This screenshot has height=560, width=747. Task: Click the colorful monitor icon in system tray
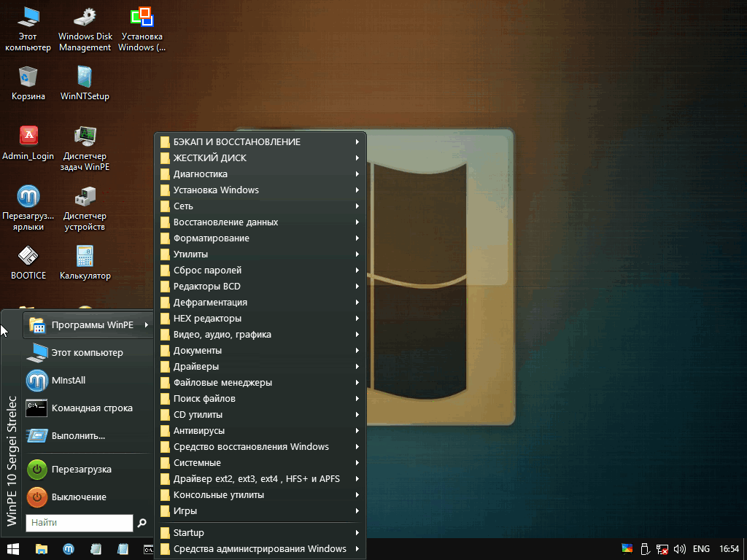click(x=627, y=549)
